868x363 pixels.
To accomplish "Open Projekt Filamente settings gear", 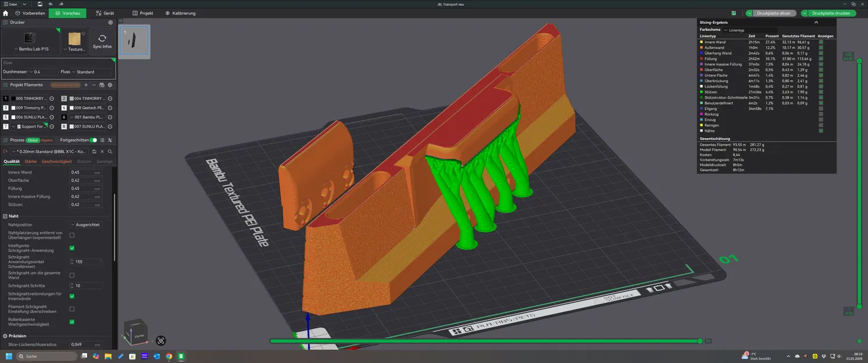I will [110, 85].
